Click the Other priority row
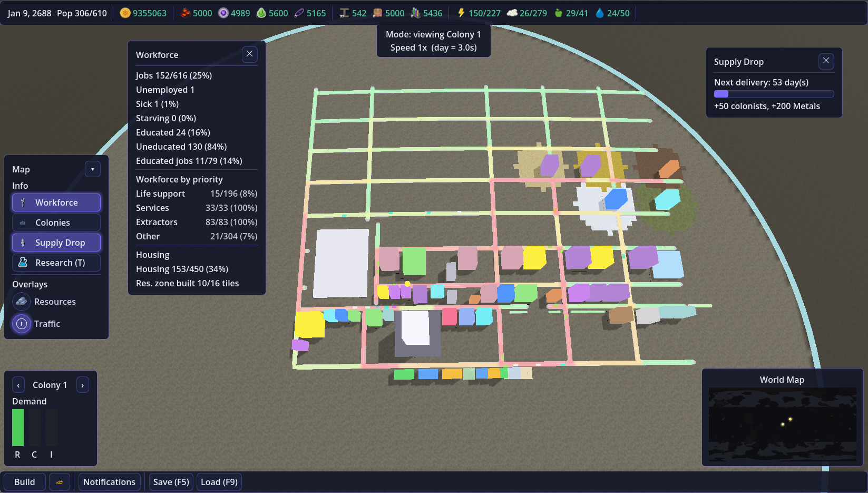The height and width of the screenshot is (493, 868). [197, 236]
